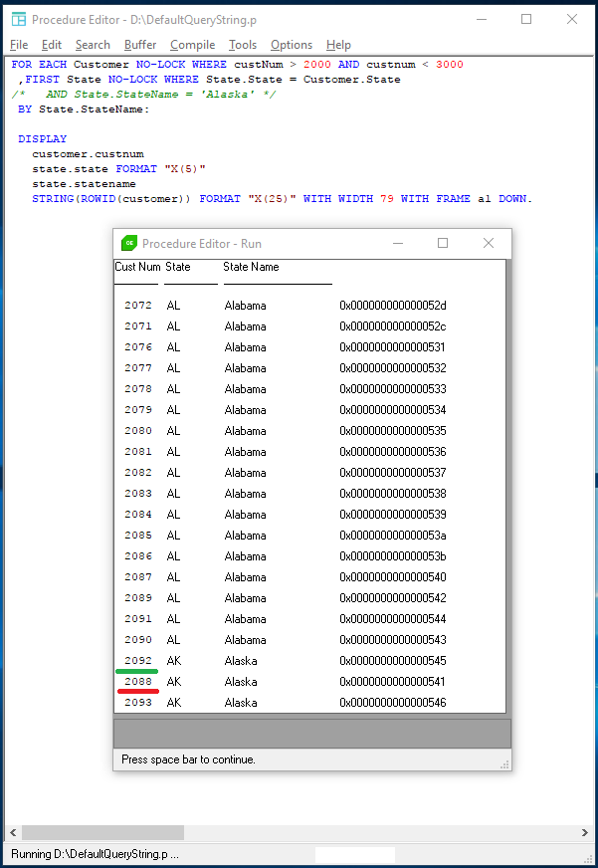The width and height of the screenshot is (598, 868).
Task: Open the Search menu
Action: tap(93, 45)
